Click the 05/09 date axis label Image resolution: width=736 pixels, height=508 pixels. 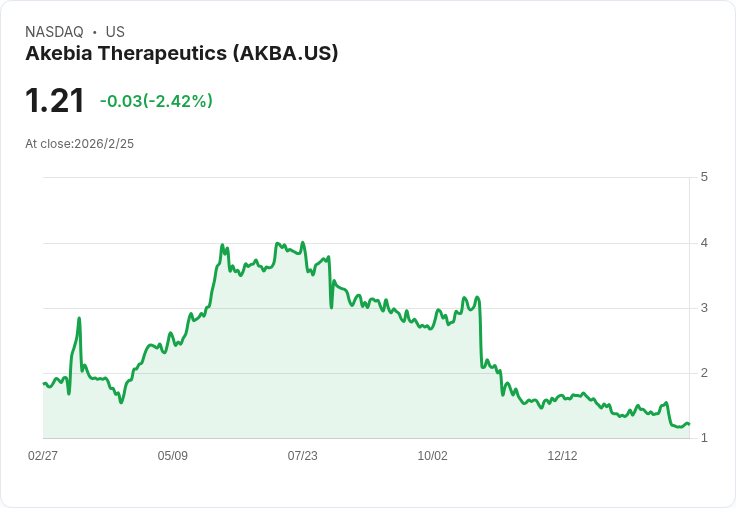(173, 455)
